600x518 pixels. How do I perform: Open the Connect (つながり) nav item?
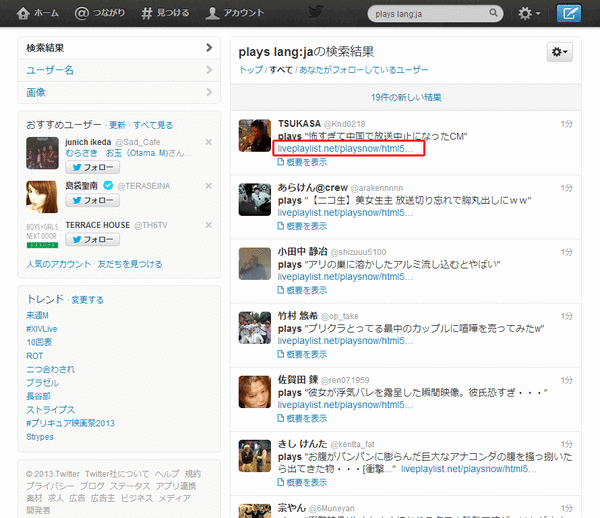pyautogui.click(x=99, y=13)
